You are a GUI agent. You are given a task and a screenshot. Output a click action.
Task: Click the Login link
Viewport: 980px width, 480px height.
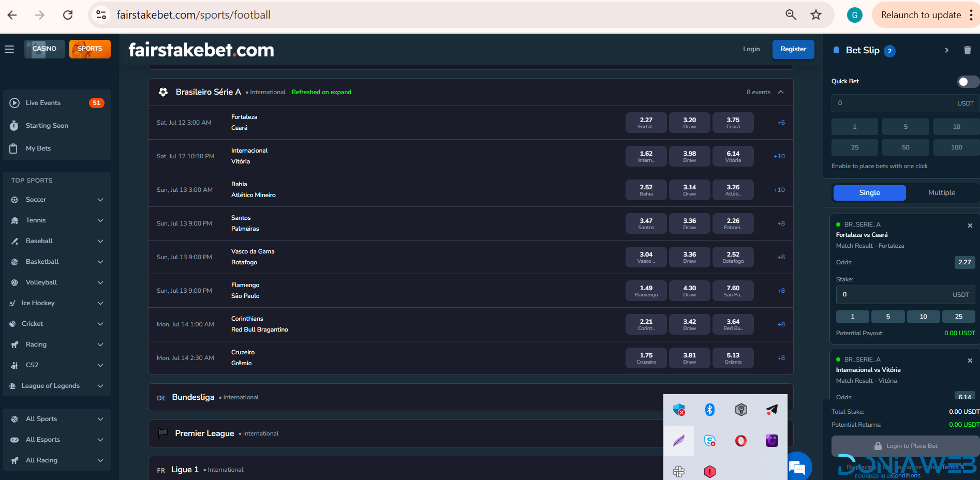[x=751, y=49]
